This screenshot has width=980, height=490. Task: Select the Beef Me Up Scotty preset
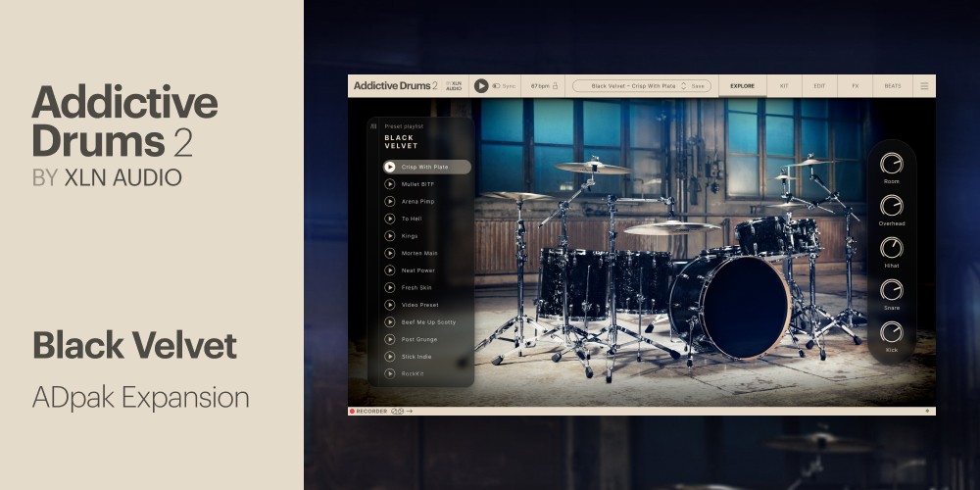coord(428,321)
